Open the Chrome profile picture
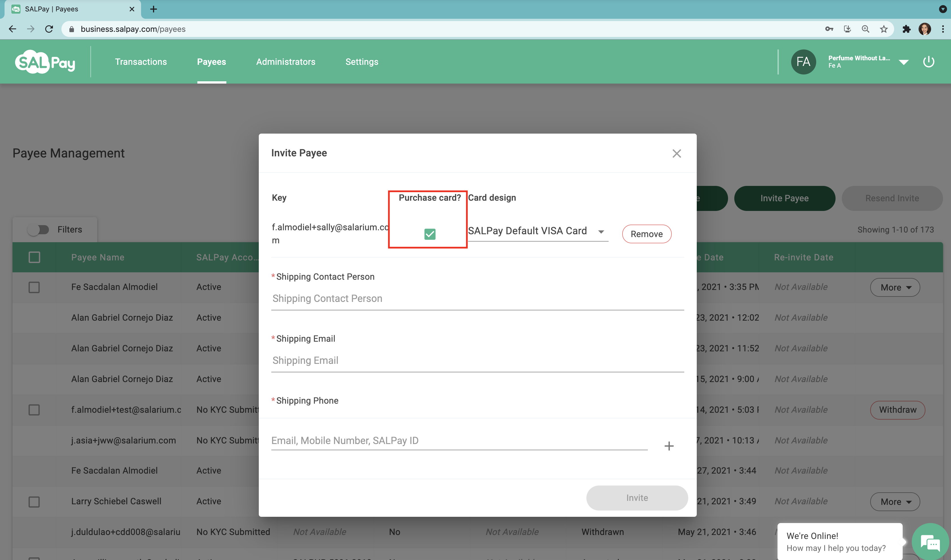951x560 pixels. click(x=925, y=29)
